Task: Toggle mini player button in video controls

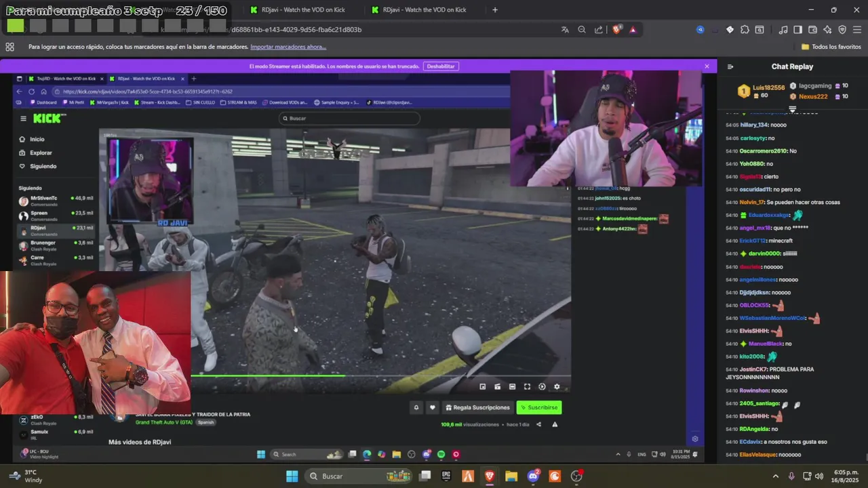Action: pos(482,386)
